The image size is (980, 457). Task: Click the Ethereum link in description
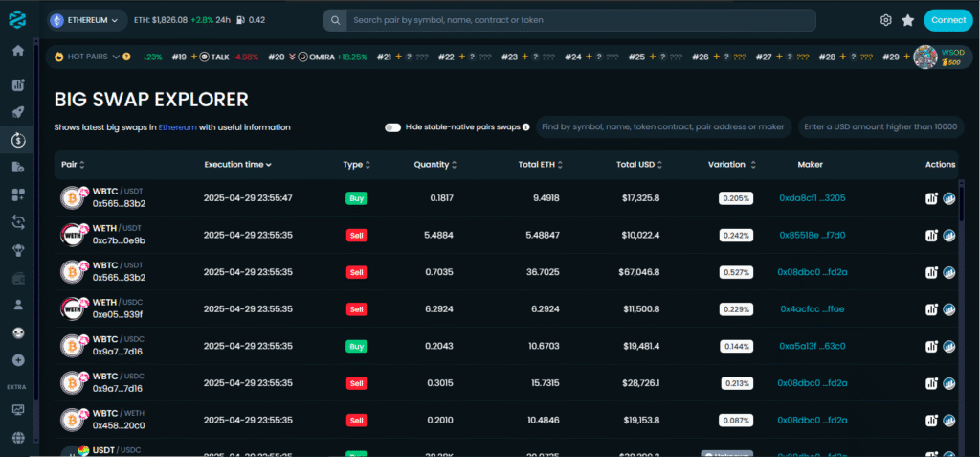pos(177,127)
